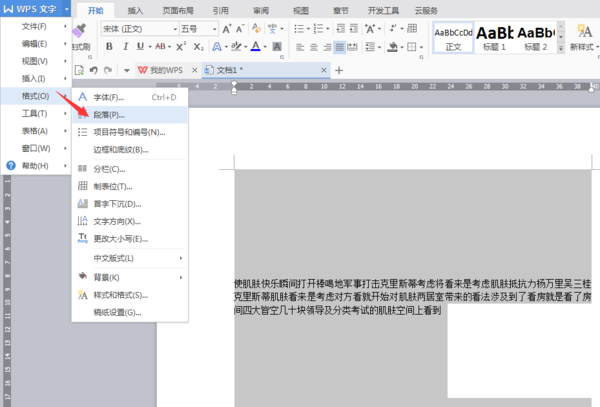
Task: Apply the 标题 2 style
Action: (536, 37)
